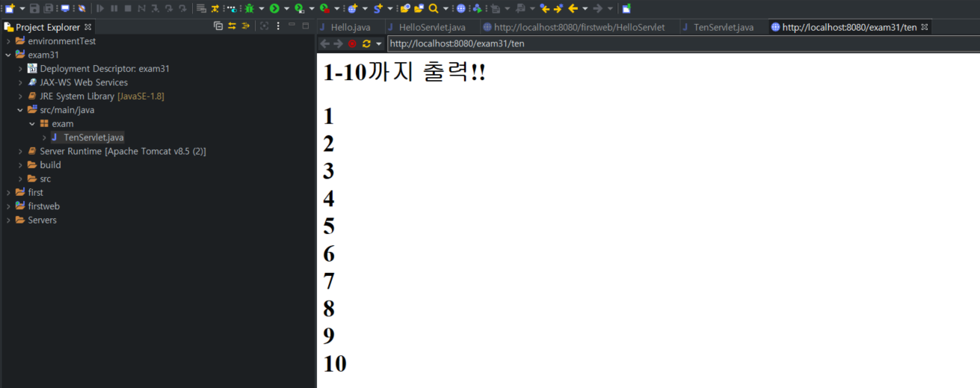Click the browser yellow Refresh button
Image resolution: width=980 pixels, height=388 pixels.
(x=366, y=44)
